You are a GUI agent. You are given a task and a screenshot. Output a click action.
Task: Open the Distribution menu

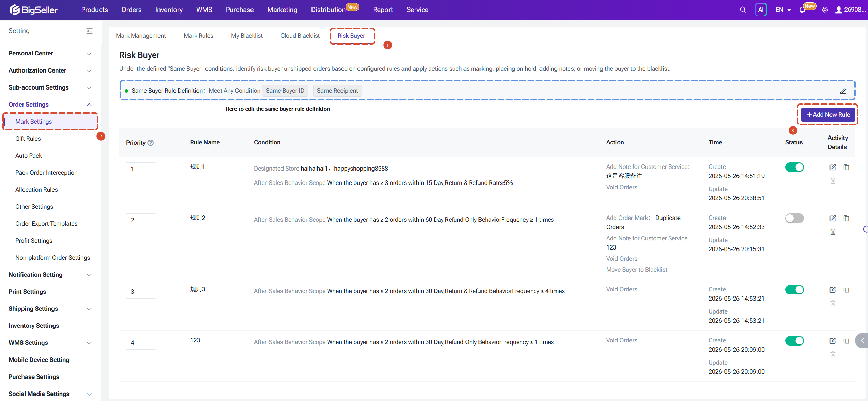[x=328, y=10]
